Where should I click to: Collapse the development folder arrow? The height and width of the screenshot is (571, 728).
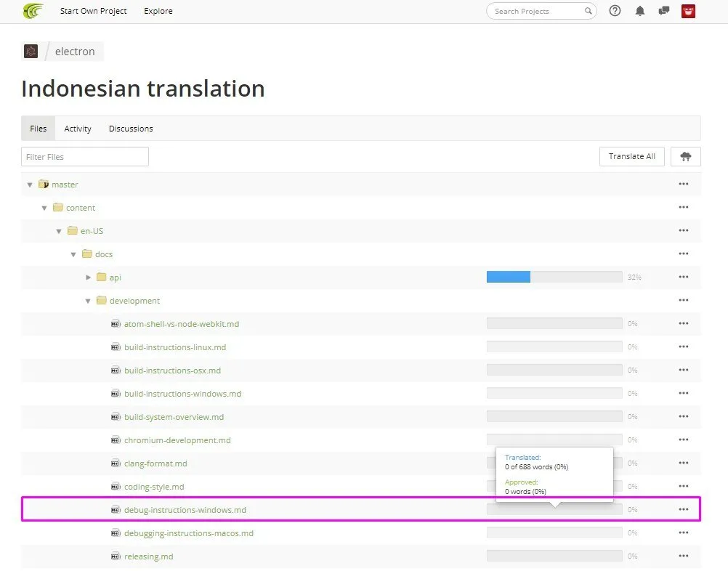[88, 301]
